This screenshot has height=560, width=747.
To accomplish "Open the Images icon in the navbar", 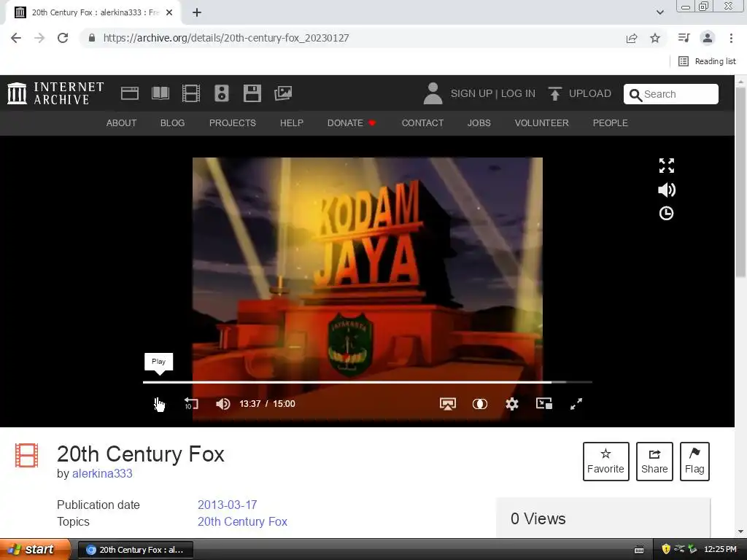I will pyautogui.click(x=283, y=93).
